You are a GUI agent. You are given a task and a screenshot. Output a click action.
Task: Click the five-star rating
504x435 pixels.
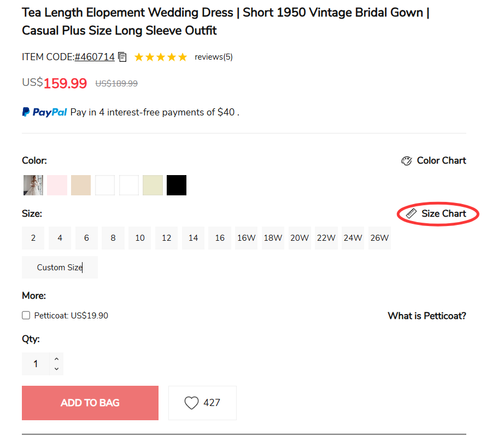pos(161,57)
